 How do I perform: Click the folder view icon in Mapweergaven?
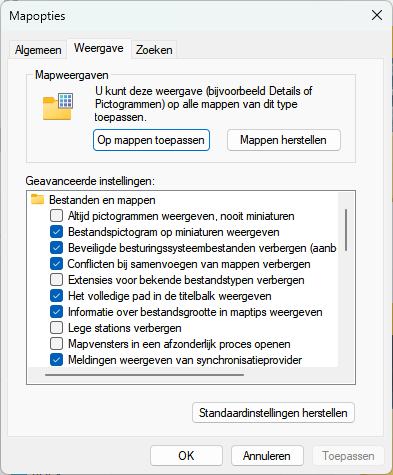click(x=58, y=106)
